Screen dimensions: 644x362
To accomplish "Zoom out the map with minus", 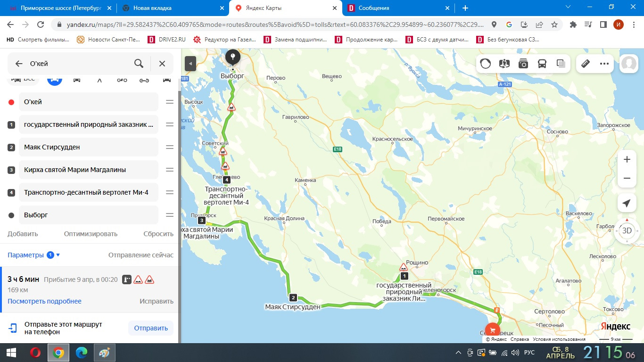I will [x=627, y=178].
